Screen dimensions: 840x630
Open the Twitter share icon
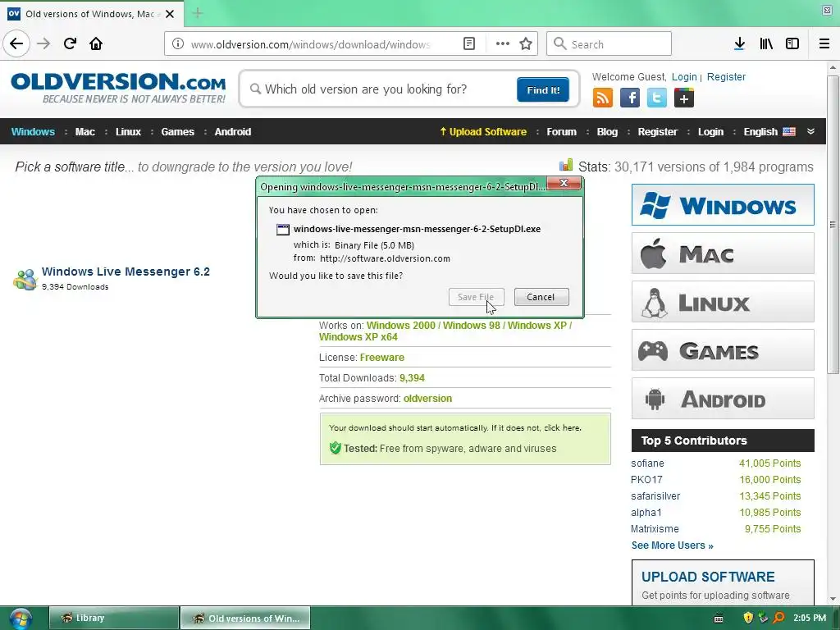click(657, 98)
